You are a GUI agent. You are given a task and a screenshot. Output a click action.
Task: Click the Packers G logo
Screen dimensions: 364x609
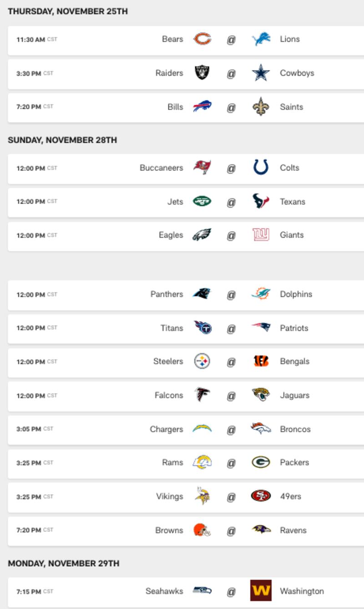coord(261,462)
